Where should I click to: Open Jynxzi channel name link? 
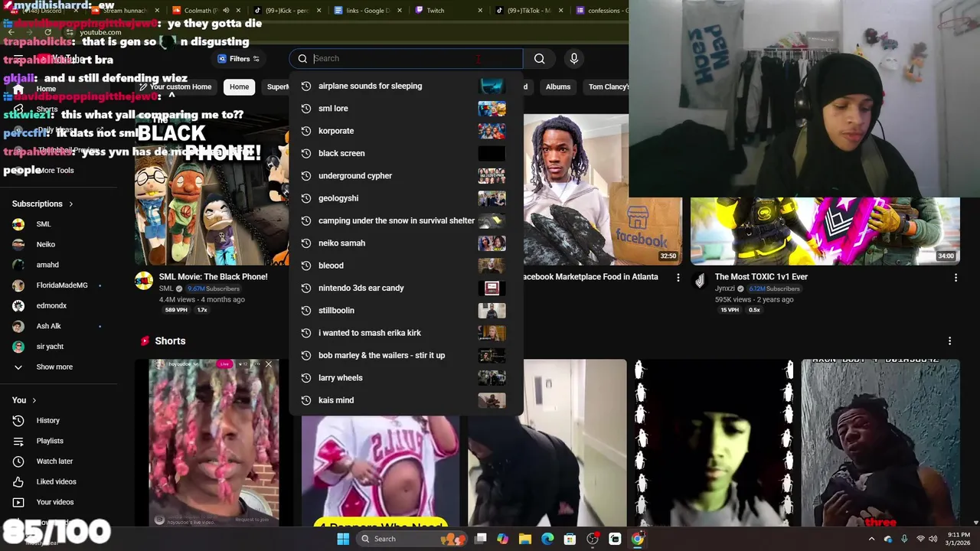[x=724, y=289]
